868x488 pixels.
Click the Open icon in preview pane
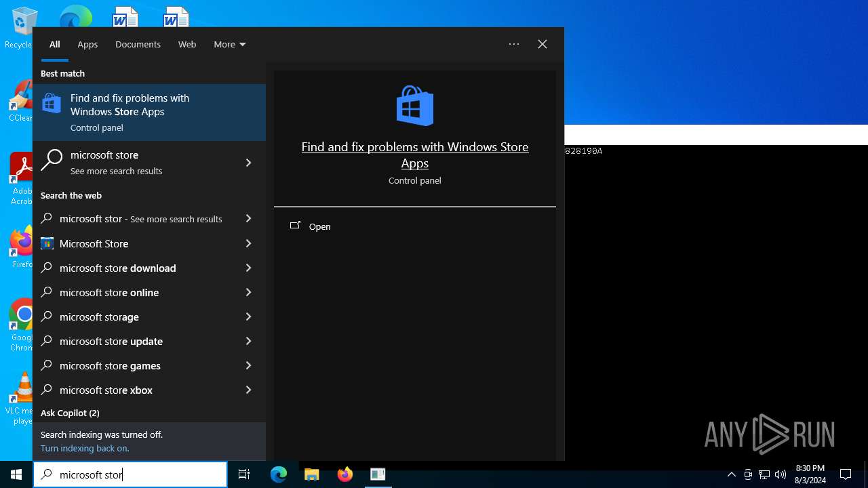(x=295, y=226)
